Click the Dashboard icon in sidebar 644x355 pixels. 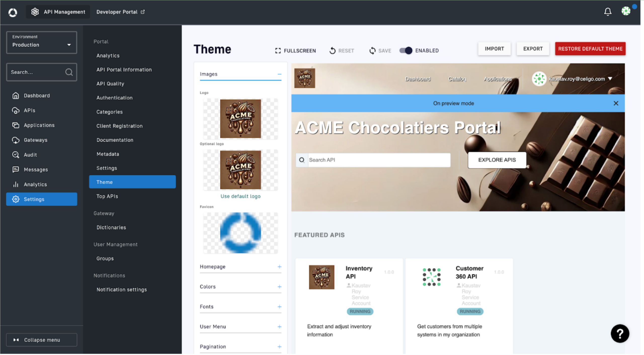(x=15, y=96)
